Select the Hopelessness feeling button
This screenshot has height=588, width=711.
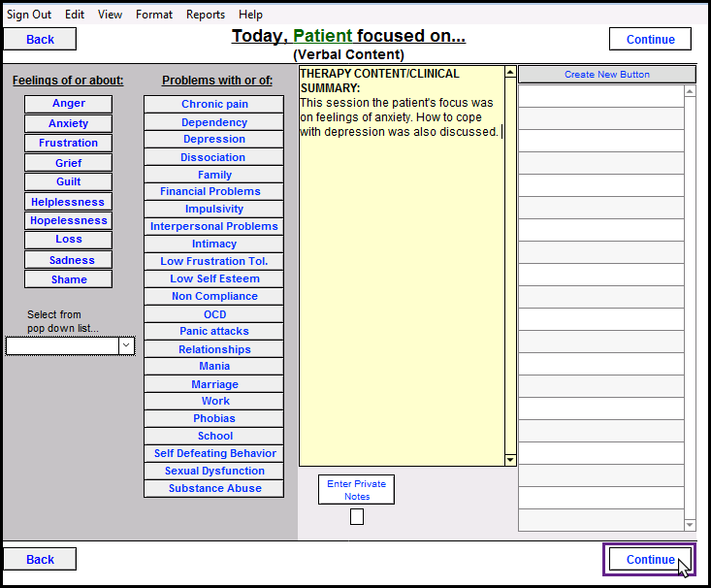[x=68, y=220]
